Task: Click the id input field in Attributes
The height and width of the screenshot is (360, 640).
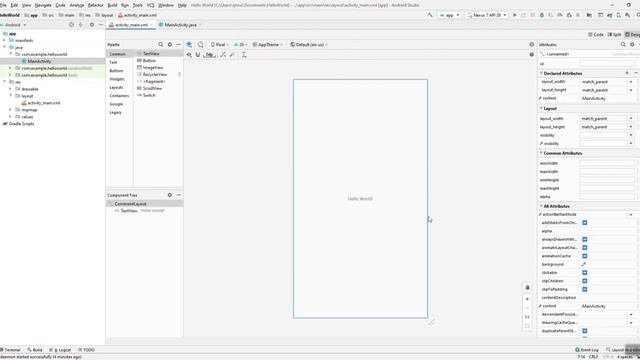Action: click(607, 64)
